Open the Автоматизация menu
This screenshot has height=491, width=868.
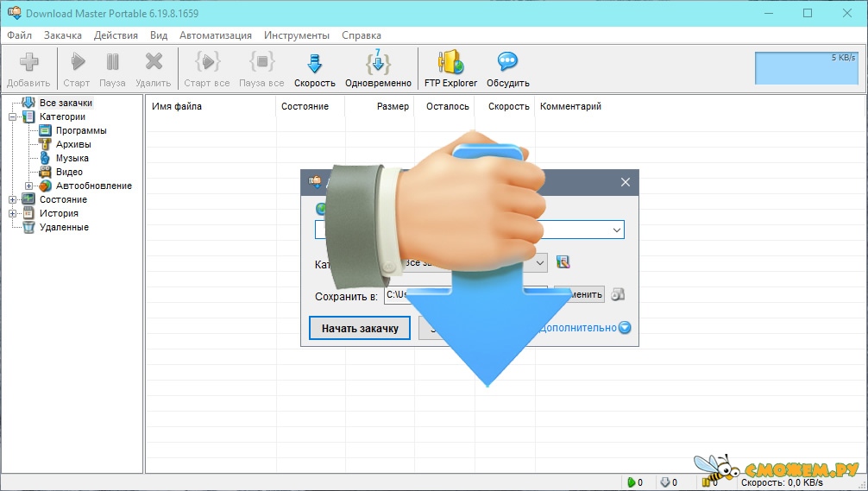[216, 35]
